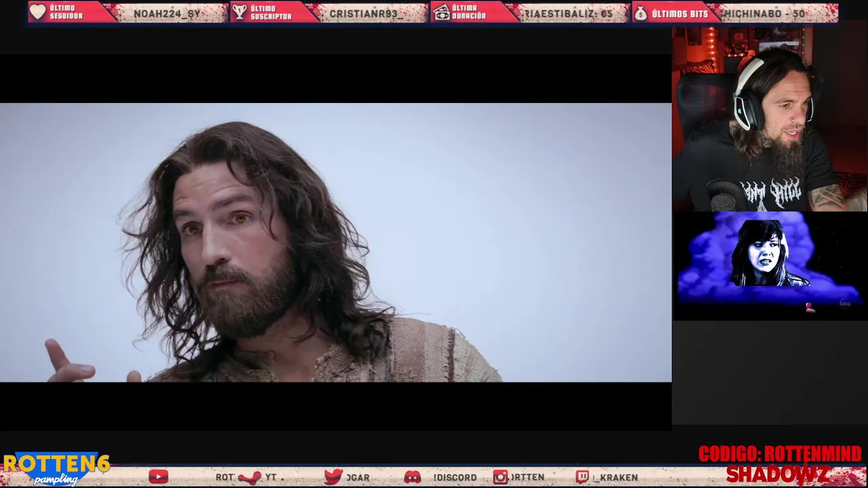Image resolution: width=868 pixels, height=488 pixels.
Task: Click the ÚLTIMA DONACIÓN label
Action: click(469, 12)
